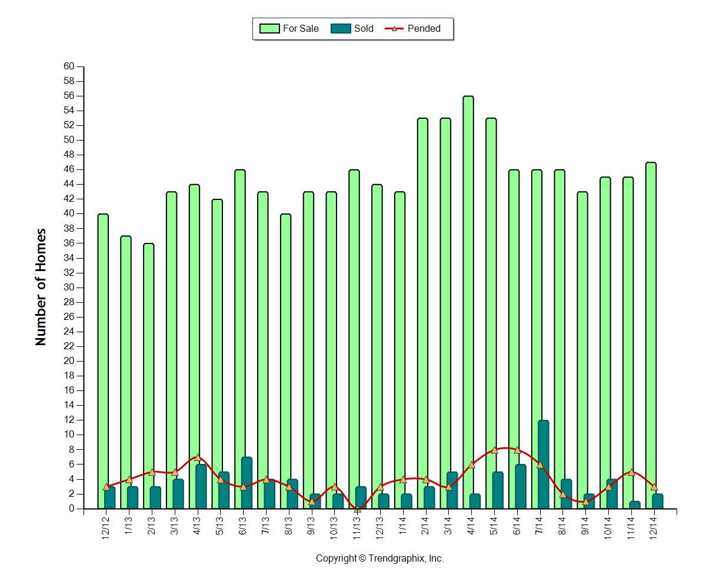The image size is (706, 588).
Task: Click the For Sale legend color swatch
Action: [269, 28]
